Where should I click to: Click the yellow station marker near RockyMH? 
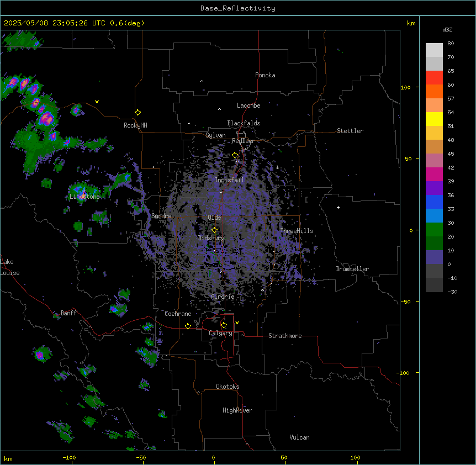point(138,113)
